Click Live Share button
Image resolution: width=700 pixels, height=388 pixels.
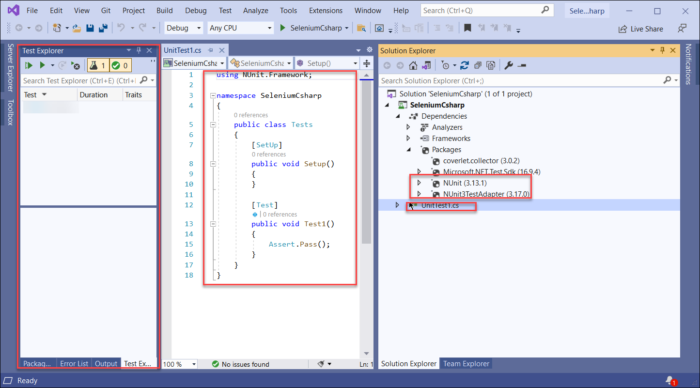[641, 29]
